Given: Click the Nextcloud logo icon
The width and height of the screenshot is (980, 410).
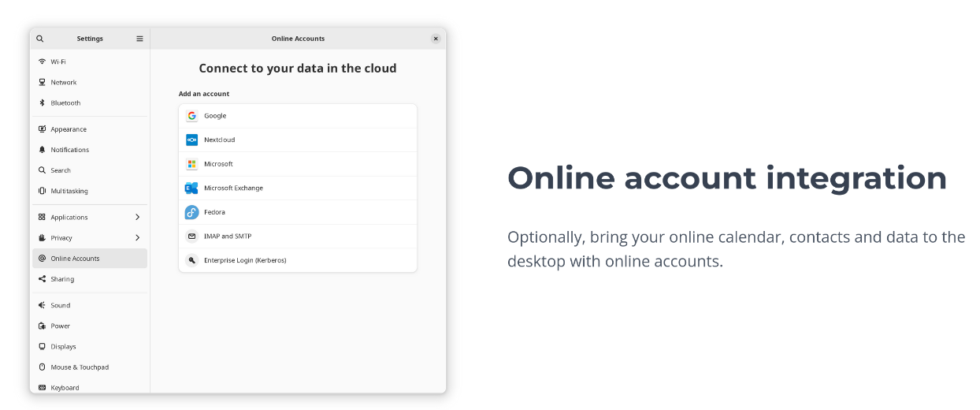Looking at the screenshot, I should [x=191, y=140].
